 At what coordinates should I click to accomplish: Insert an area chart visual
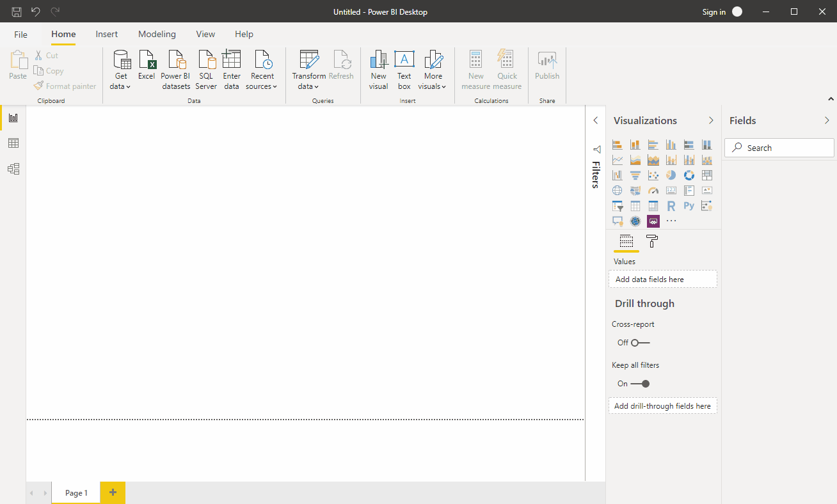pyautogui.click(x=635, y=160)
